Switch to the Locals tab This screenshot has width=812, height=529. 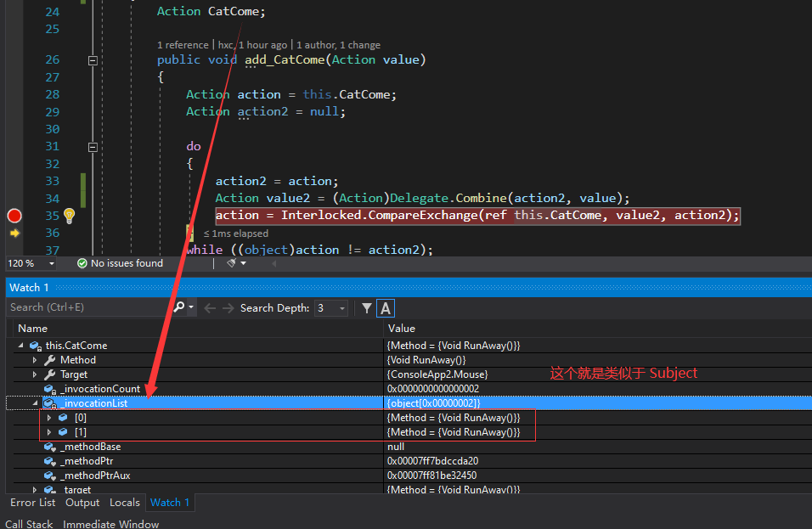tap(124, 503)
